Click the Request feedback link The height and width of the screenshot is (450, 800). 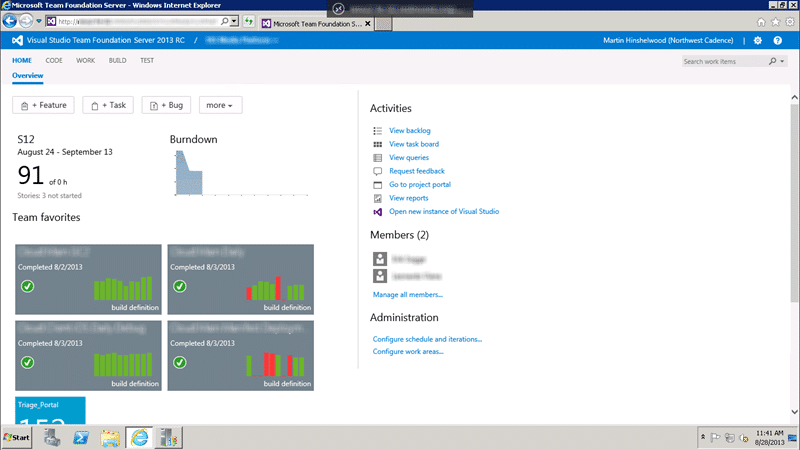click(417, 171)
